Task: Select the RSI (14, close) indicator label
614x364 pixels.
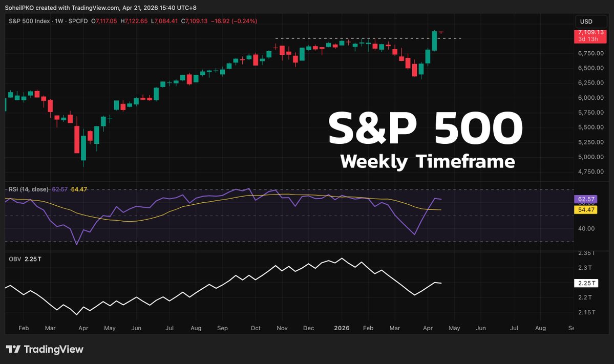Action: coord(29,189)
